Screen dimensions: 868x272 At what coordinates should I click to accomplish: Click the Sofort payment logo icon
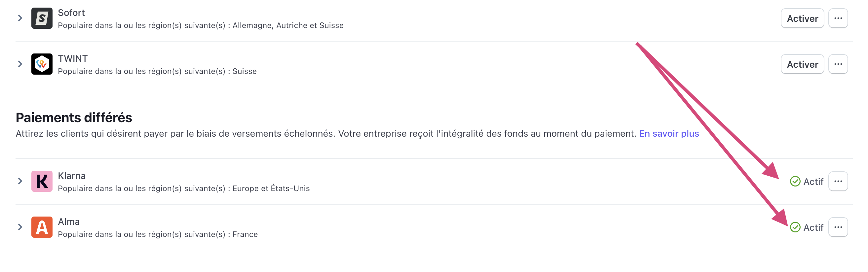pyautogui.click(x=42, y=18)
